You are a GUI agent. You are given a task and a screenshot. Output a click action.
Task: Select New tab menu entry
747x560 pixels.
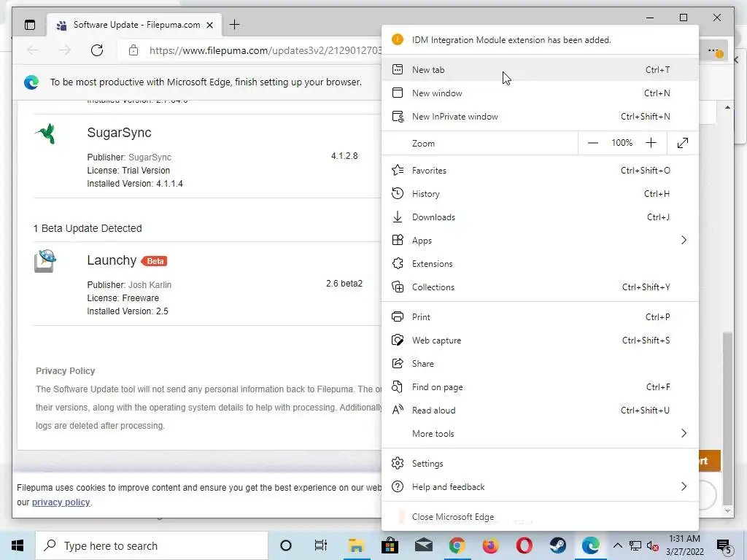click(x=541, y=69)
